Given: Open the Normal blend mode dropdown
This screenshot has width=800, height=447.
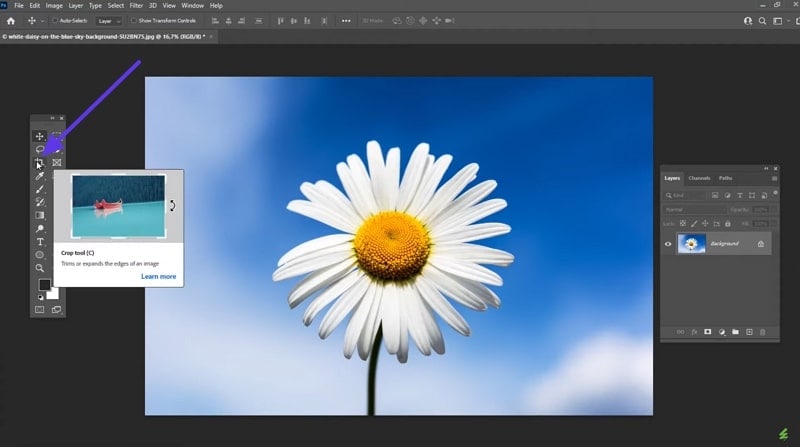Looking at the screenshot, I should point(695,210).
